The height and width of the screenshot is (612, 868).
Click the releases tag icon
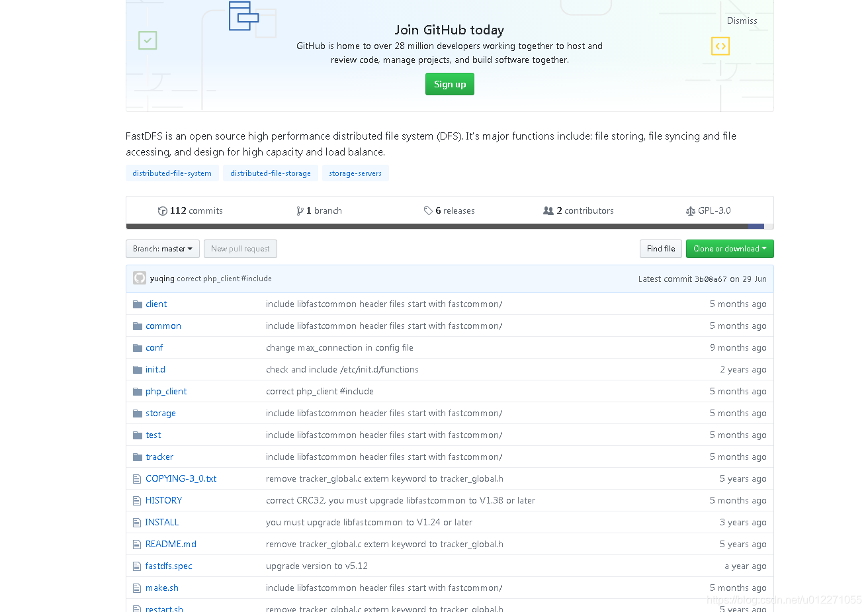[428, 211]
